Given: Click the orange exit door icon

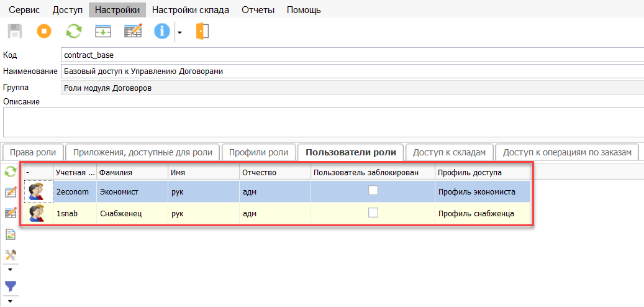Looking at the screenshot, I should click(202, 31).
